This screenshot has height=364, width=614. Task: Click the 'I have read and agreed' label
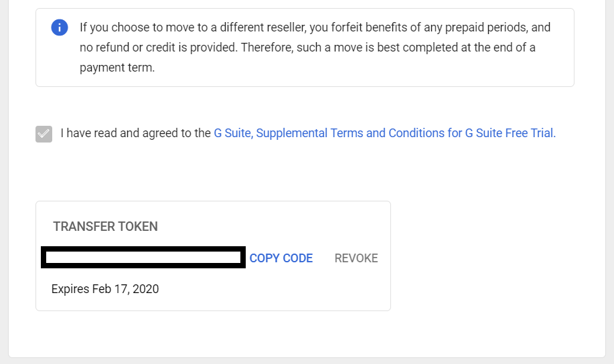pos(135,133)
